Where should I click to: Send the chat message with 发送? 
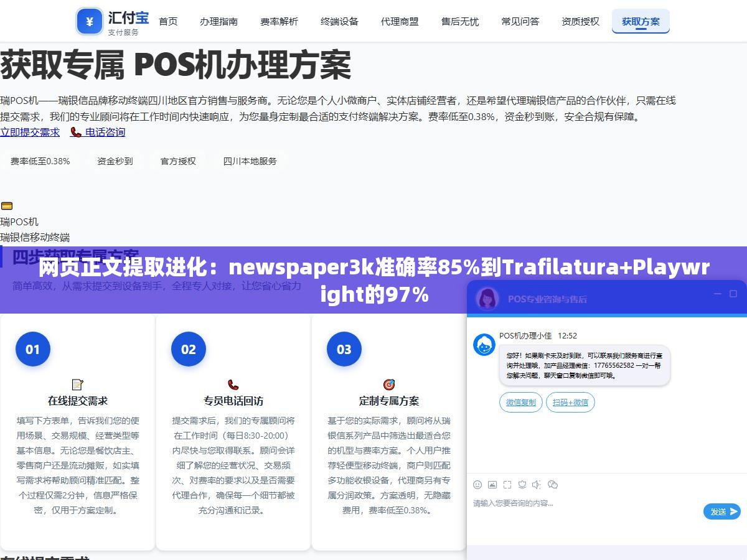click(x=722, y=511)
